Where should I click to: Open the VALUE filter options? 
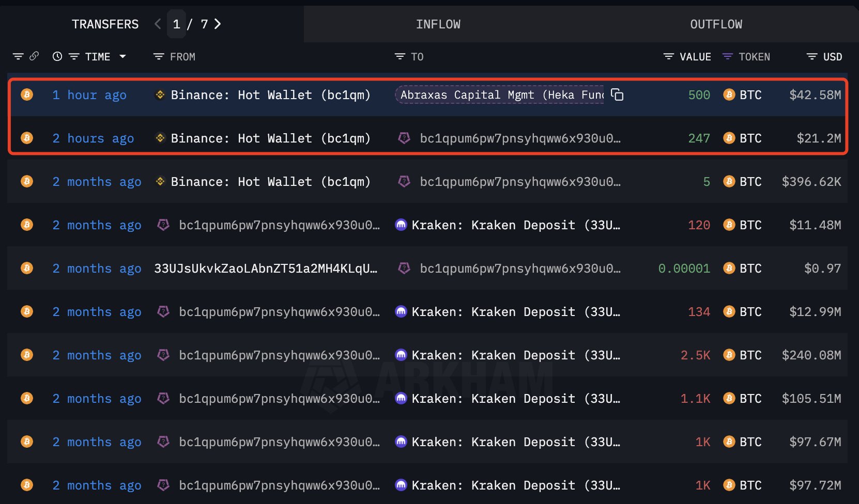tap(668, 56)
